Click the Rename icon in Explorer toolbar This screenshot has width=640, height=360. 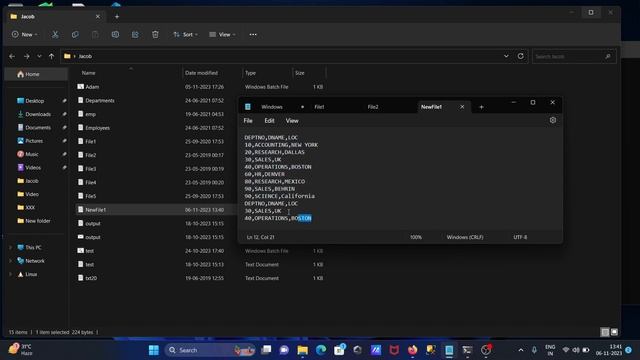coord(115,35)
